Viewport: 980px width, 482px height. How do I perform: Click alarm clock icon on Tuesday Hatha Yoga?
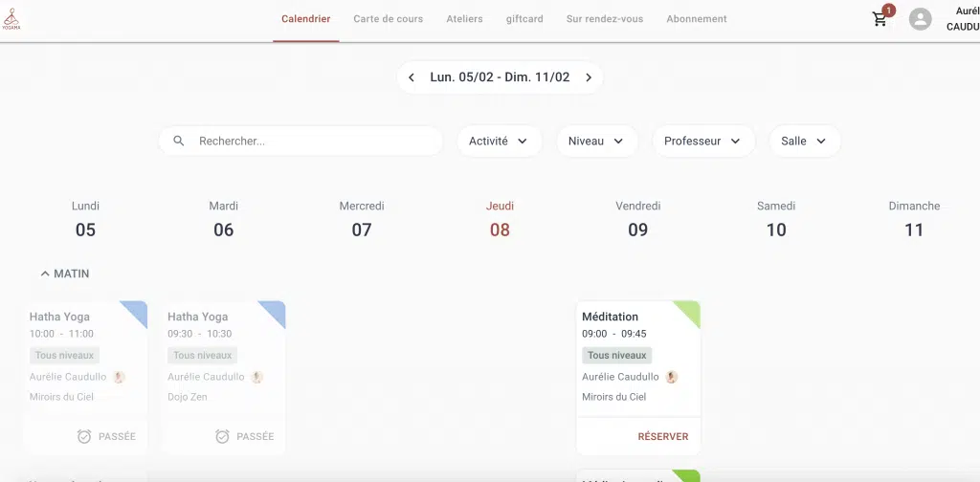222,436
